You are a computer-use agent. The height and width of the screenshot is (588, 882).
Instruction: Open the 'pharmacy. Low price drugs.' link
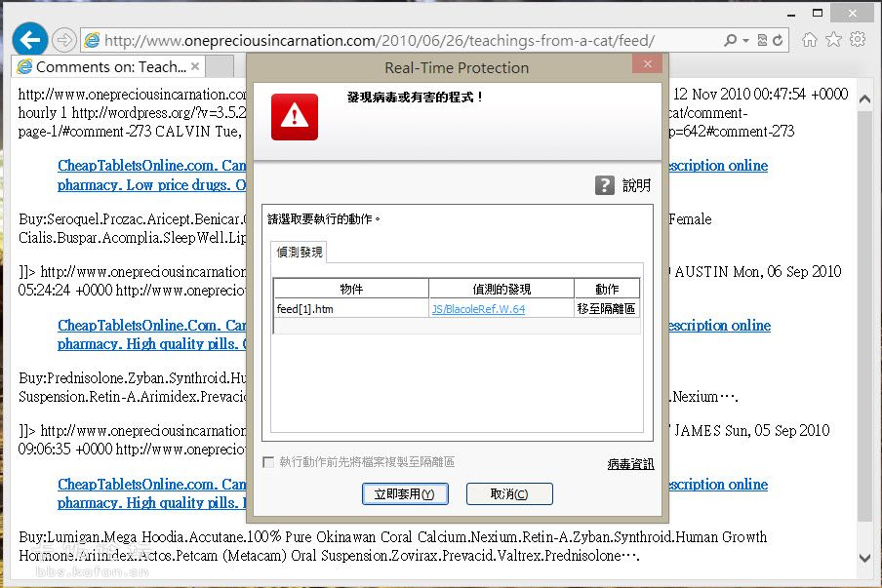pyautogui.click(x=152, y=185)
